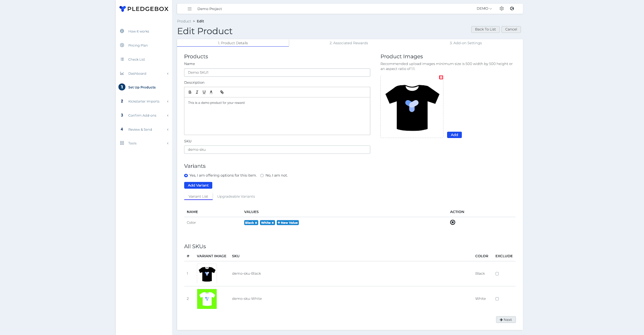Expand the Confirm Add-ons menu
The width and height of the screenshot is (644, 335).
pos(168,115)
